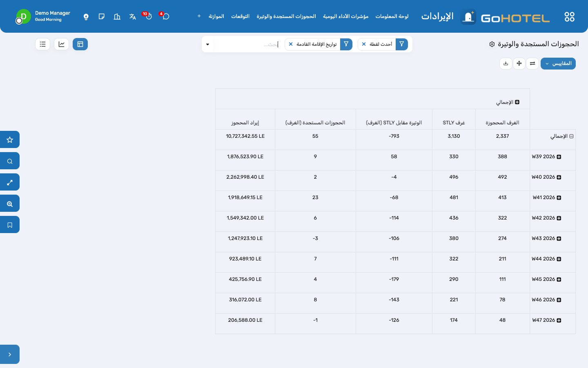This screenshot has height=368, width=588.
Task: Open the مؤشرات الأداء اليومية menu
Action: (345, 16)
